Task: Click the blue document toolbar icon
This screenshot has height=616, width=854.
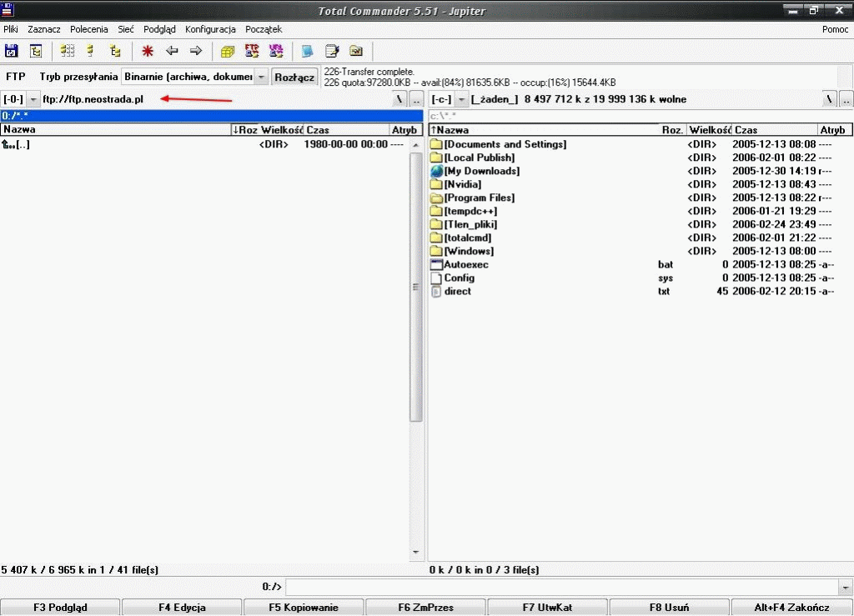Action: click(307, 51)
